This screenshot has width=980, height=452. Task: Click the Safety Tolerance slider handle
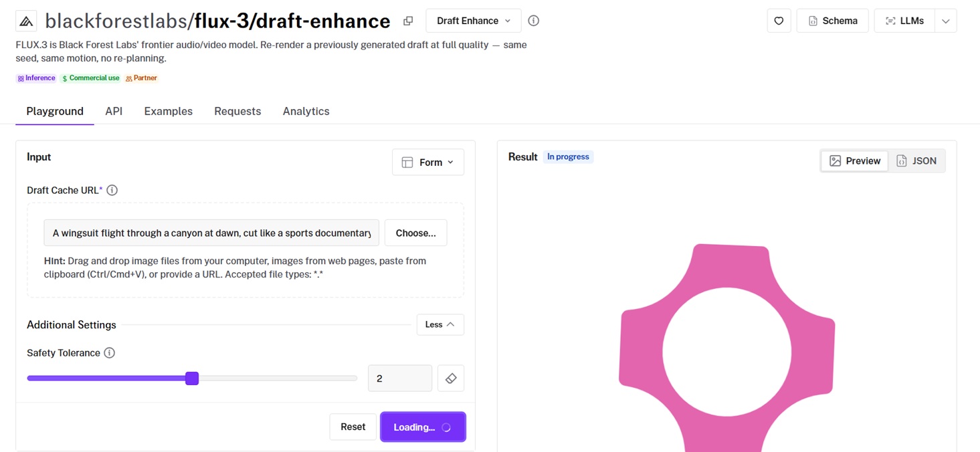point(192,378)
